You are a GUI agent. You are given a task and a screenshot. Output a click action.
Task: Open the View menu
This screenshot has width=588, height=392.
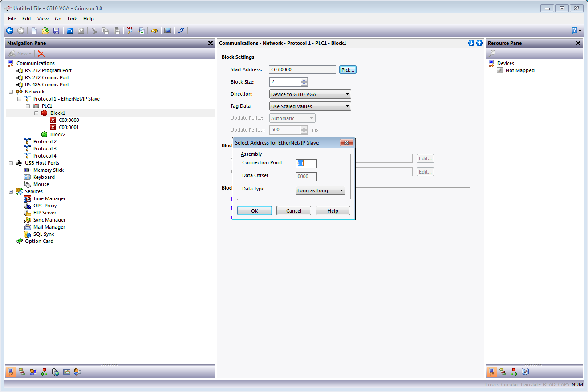pos(43,19)
